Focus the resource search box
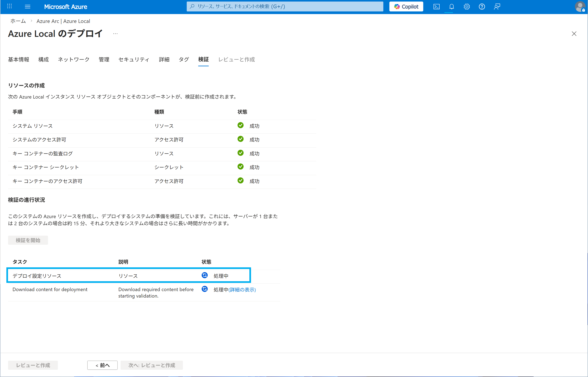This screenshot has width=588, height=377. (285, 7)
